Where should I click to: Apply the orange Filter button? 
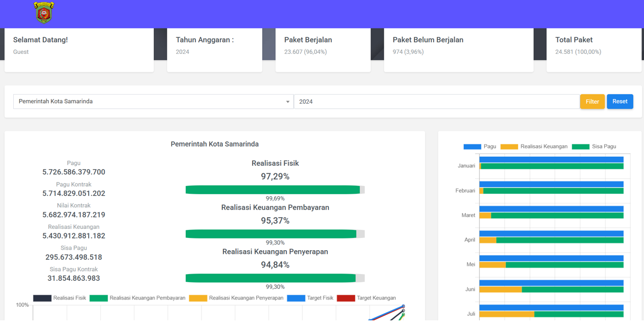[592, 101]
